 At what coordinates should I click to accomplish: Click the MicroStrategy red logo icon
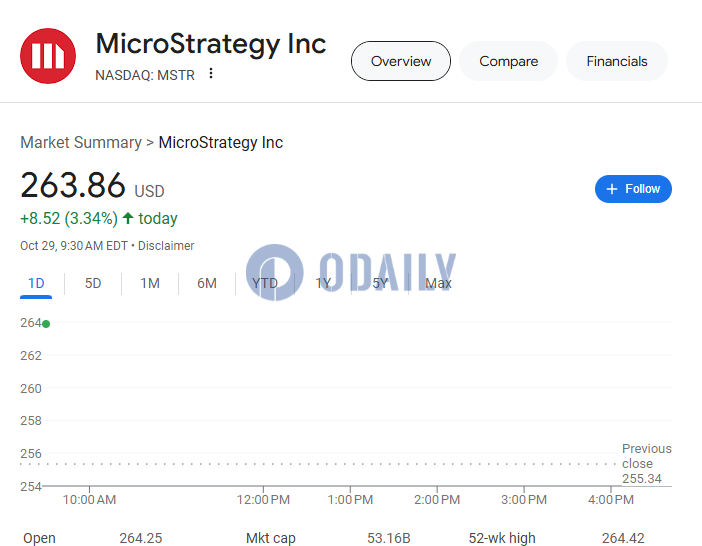[x=48, y=56]
